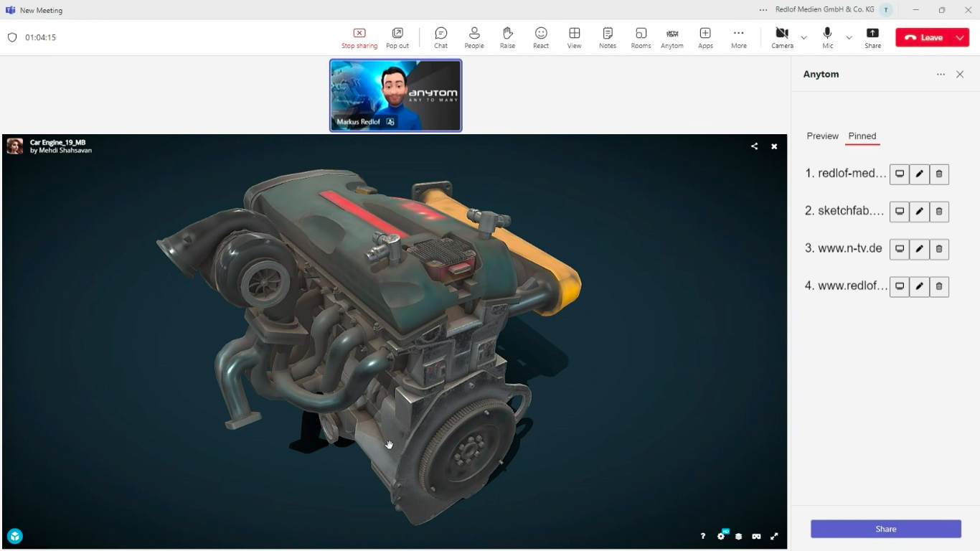Leave the meeting
This screenshot has width=980, height=551.
tap(924, 37)
